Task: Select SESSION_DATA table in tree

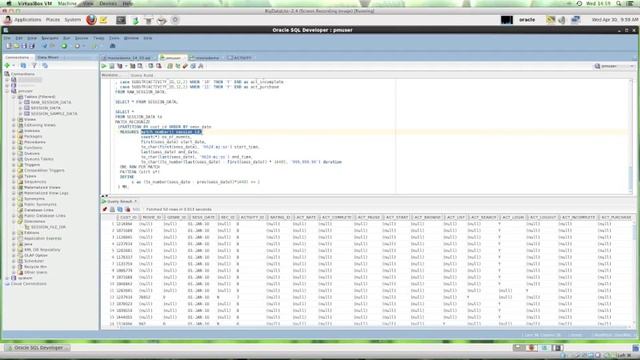Action: [x=46, y=108]
